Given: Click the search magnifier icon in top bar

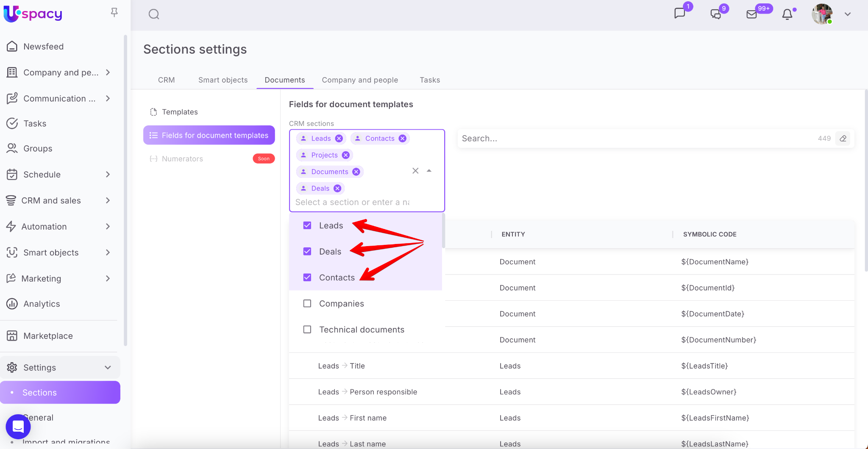Looking at the screenshot, I should coord(154,14).
